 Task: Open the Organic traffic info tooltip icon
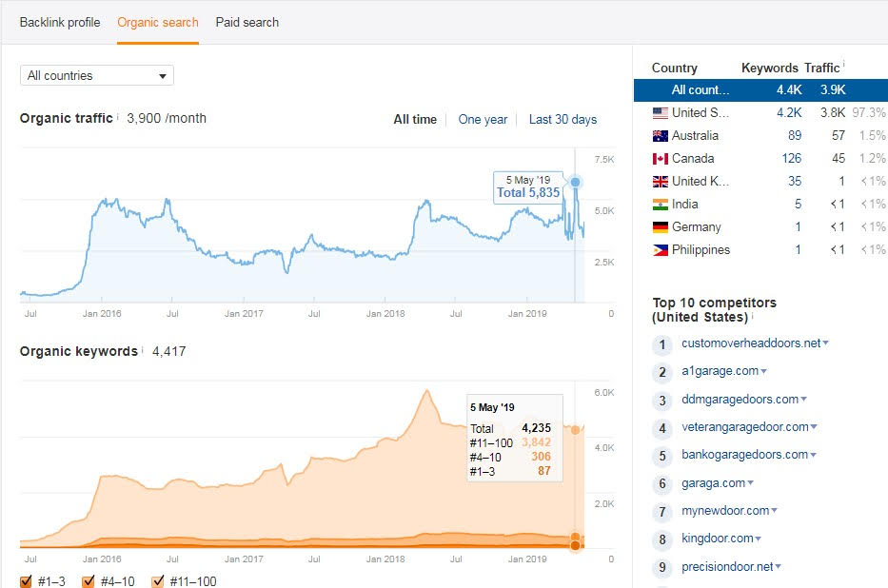pyautogui.click(x=118, y=117)
